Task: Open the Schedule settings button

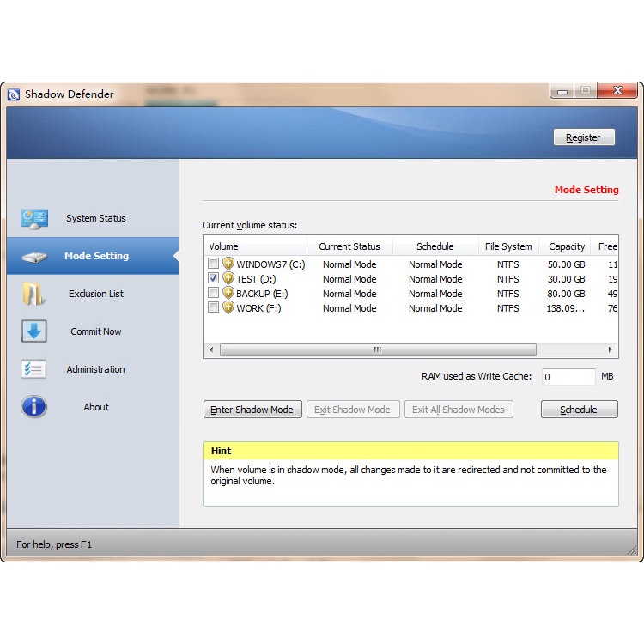Action: [579, 410]
